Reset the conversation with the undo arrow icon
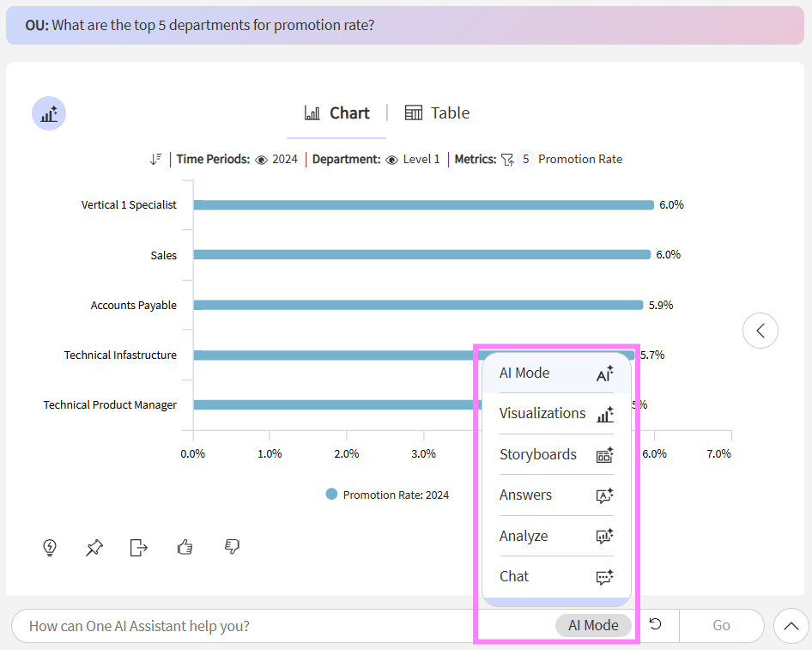The width and height of the screenshot is (812, 650). [x=656, y=625]
